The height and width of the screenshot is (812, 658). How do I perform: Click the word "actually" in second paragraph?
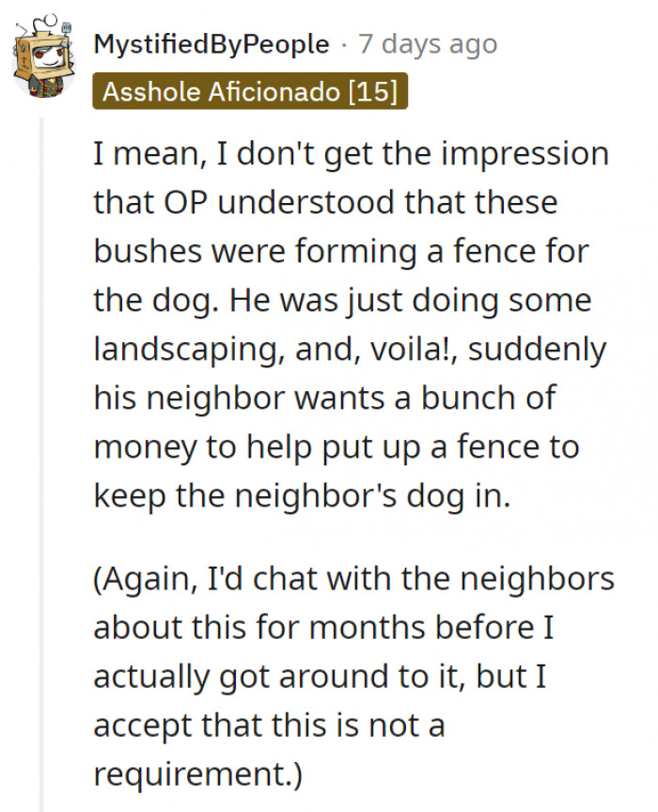tap(151, 677)
